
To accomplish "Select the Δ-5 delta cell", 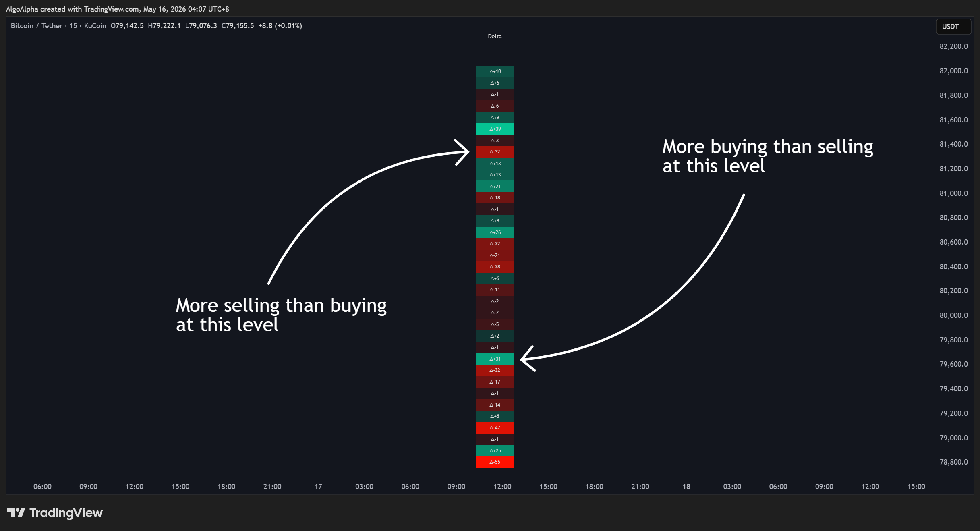I will pos(495,324).
